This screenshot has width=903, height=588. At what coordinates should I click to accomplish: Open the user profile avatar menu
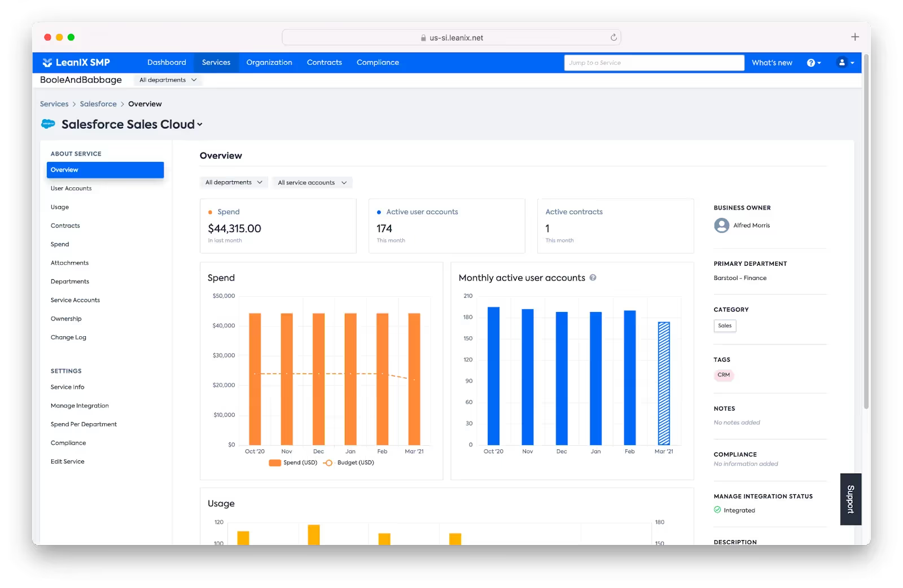pos(845,63)
